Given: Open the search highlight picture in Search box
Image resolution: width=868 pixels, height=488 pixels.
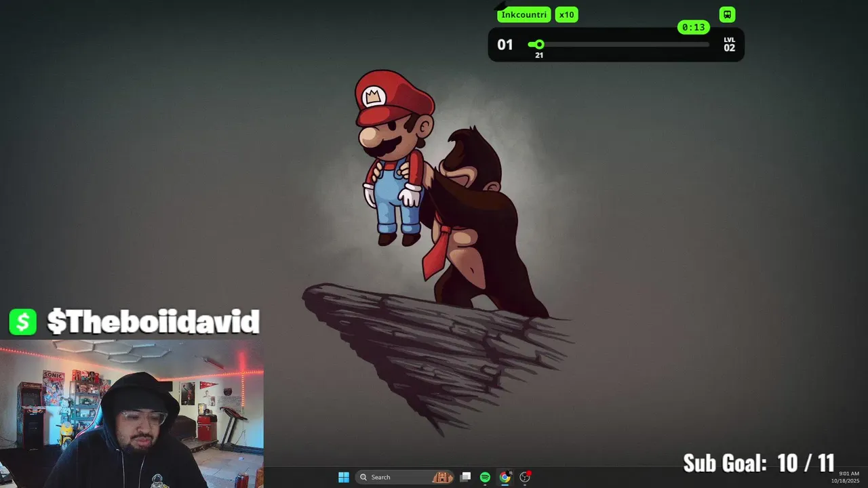Looking at the screenshot, I should tap(442, 477).
